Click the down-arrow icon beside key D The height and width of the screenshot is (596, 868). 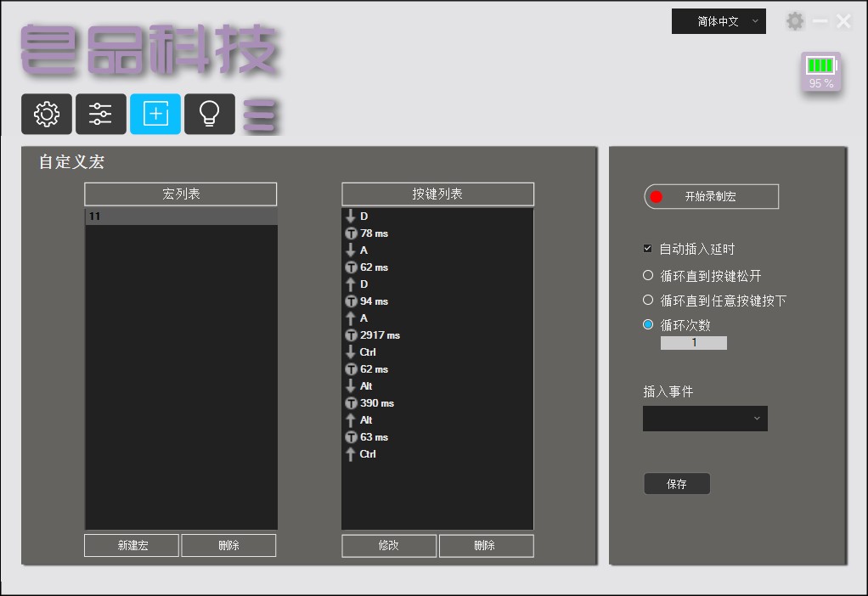point(351,216)
